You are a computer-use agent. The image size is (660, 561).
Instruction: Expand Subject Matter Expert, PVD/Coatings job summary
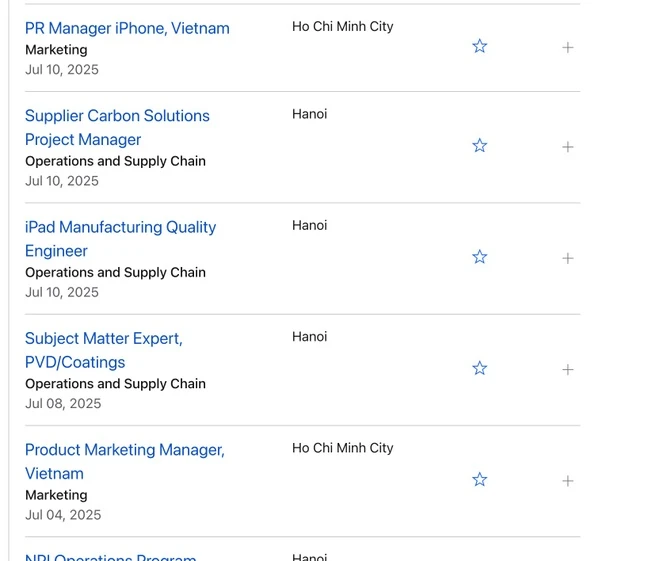tap(567, 369)
